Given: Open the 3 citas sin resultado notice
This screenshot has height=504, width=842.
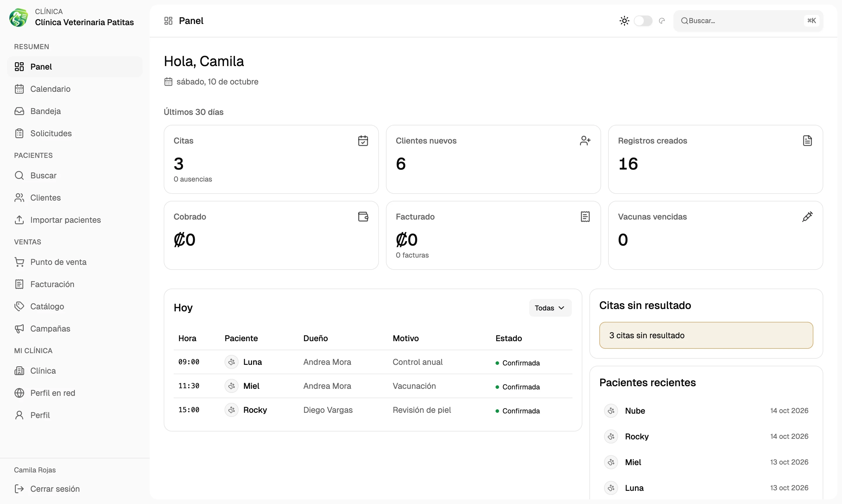Looking at the screenshot, I should [706, 335].
